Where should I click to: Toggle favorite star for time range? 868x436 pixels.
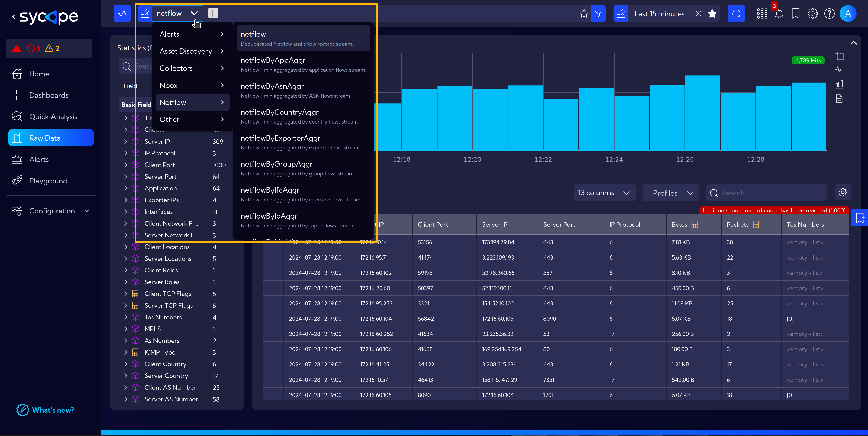712,13
